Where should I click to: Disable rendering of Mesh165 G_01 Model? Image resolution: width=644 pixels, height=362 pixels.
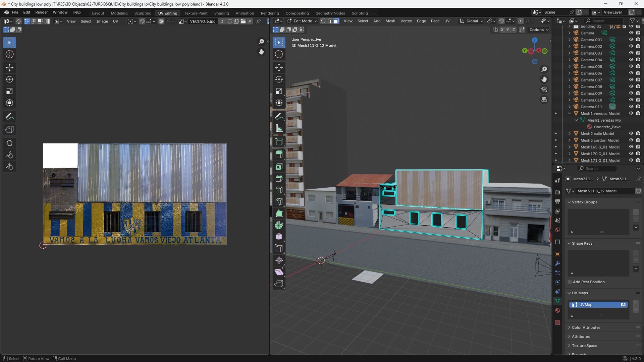638,147
